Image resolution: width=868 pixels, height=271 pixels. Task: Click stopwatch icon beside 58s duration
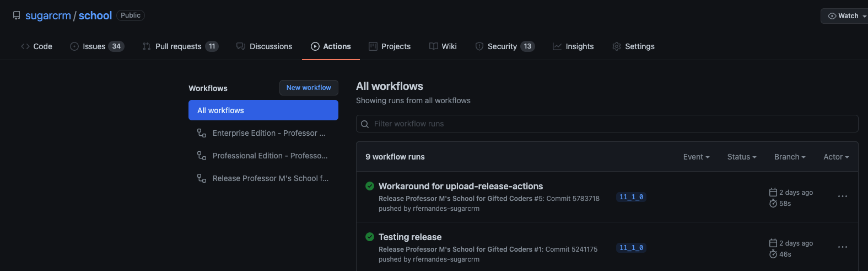click(773, 204)
